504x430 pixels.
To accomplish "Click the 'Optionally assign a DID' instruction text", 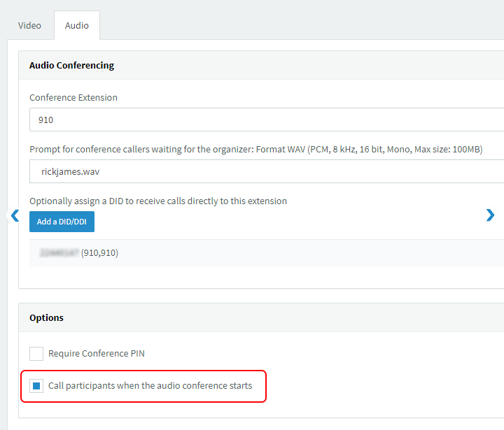I will 158,201.
